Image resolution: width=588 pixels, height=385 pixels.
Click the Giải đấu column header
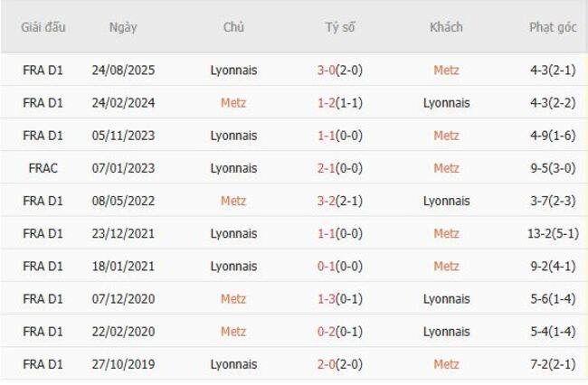pos(43,27)
